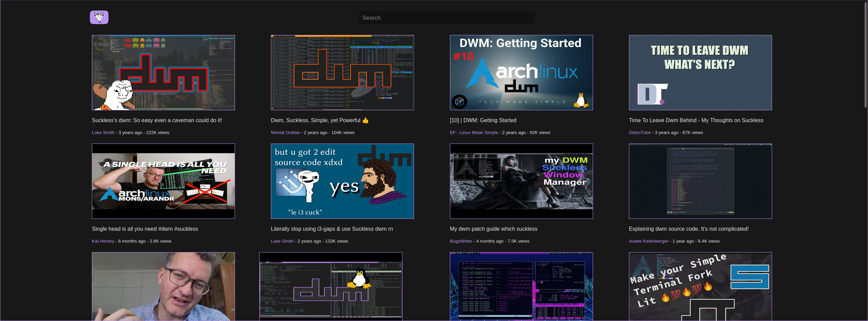868x321 pixels.
Task: Open the 'Time to leave DWM' thumbnail
Action: (700, 73)
